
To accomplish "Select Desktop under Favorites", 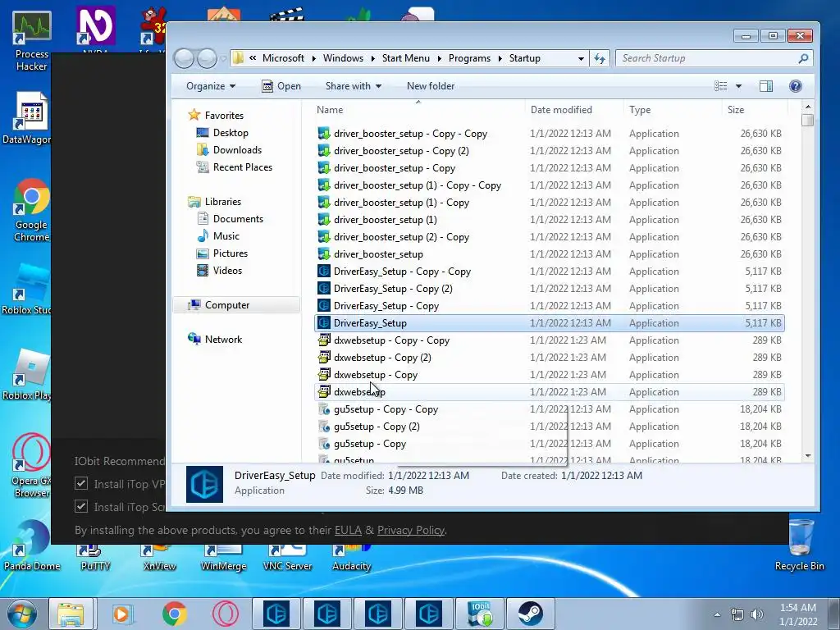I will (231, 133).
